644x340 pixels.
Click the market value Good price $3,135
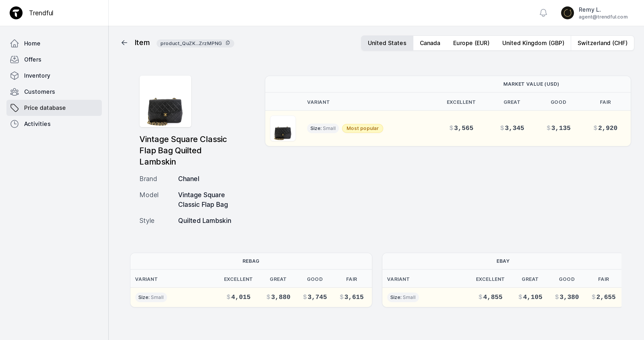558,128
